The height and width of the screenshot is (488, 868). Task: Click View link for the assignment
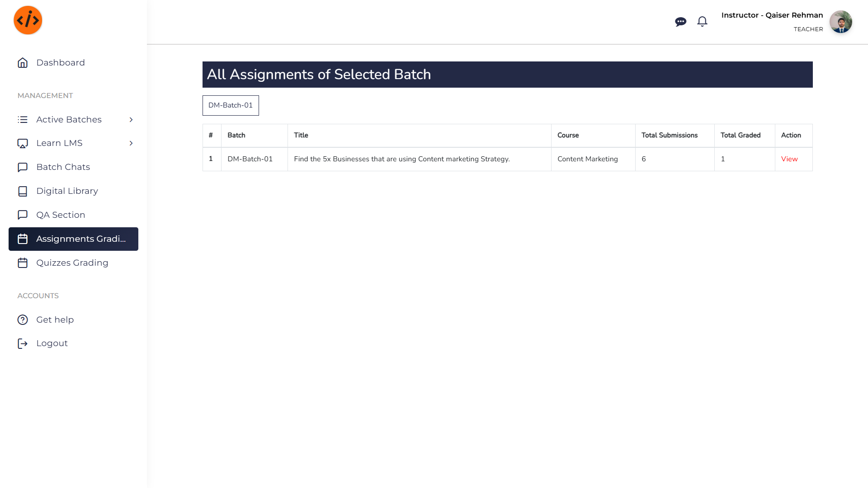(789, 159)
